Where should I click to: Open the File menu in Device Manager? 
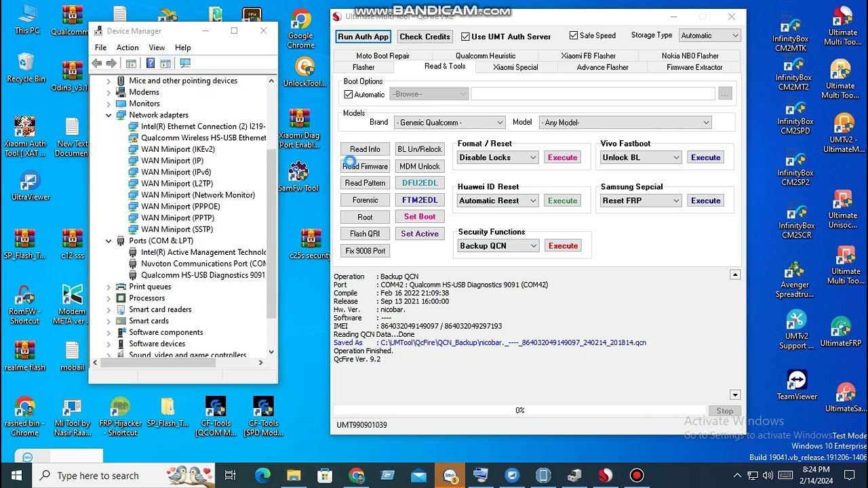pos(100,47)
